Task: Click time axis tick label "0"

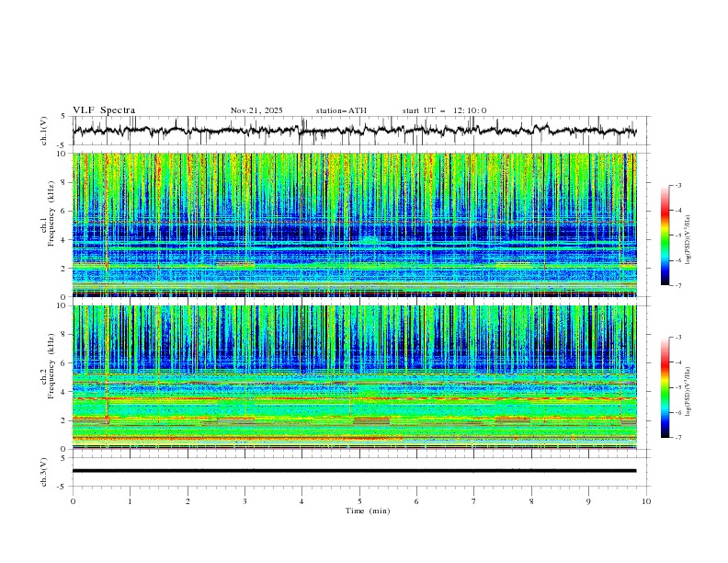Action: [x=73, y=501]
